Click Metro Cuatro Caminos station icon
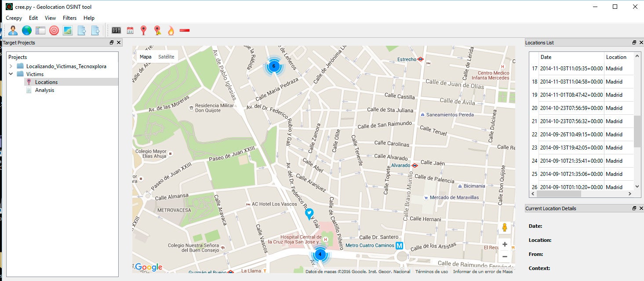644x281 pixels. click(x=400, y=245)
